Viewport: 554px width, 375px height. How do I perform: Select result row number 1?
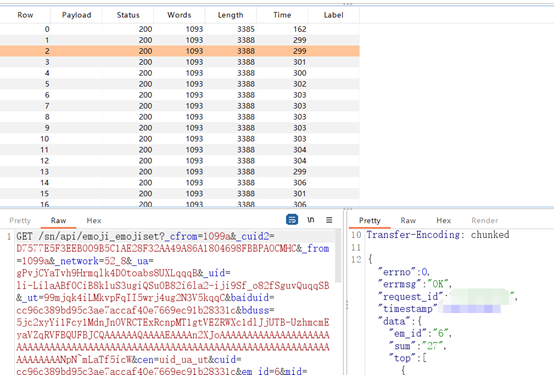click(180, 40)
